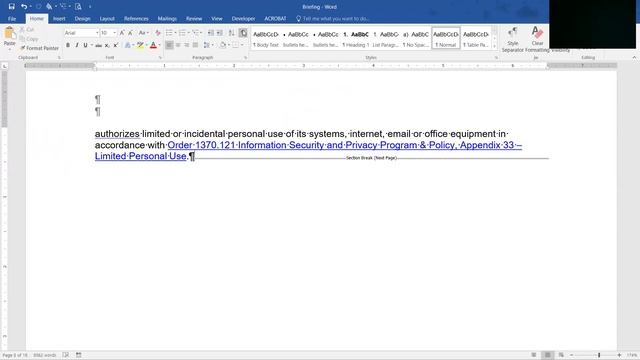Switch to the References tab
640x360 pixels.
[136, 19]
